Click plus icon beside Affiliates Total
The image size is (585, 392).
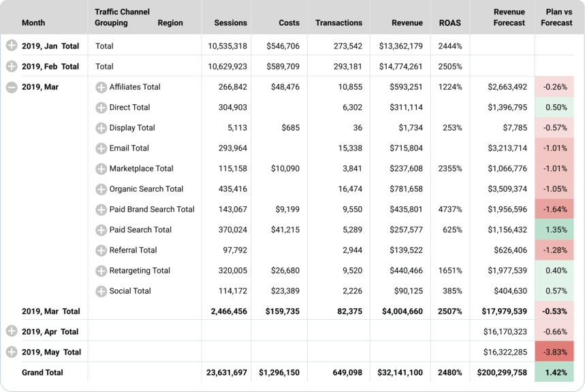[101, 87]
